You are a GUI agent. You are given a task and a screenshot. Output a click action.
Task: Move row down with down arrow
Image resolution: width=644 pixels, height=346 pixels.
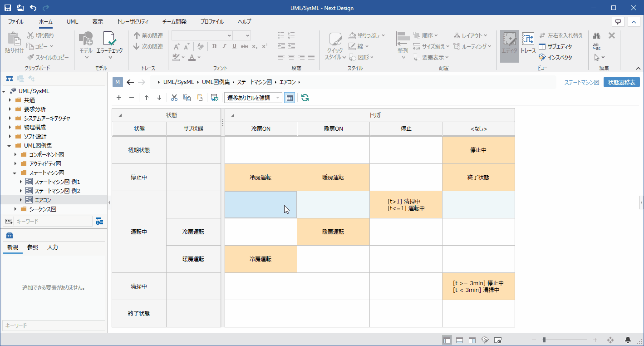[159, 98]
